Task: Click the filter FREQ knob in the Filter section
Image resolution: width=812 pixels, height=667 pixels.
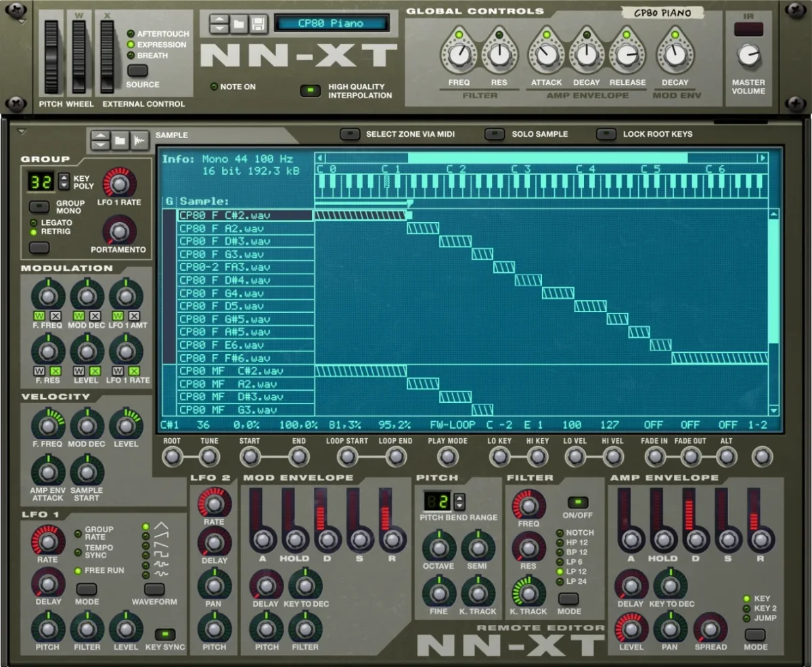Action: coord(528,504)
